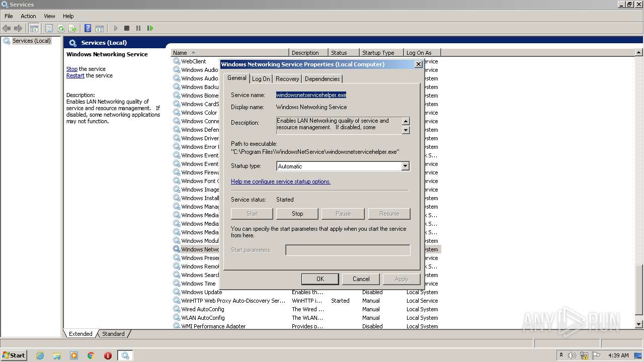This screenshot has height=362, width=644.
Task: Click the Action Center flag tray icon
Action: tap(596, 355)
